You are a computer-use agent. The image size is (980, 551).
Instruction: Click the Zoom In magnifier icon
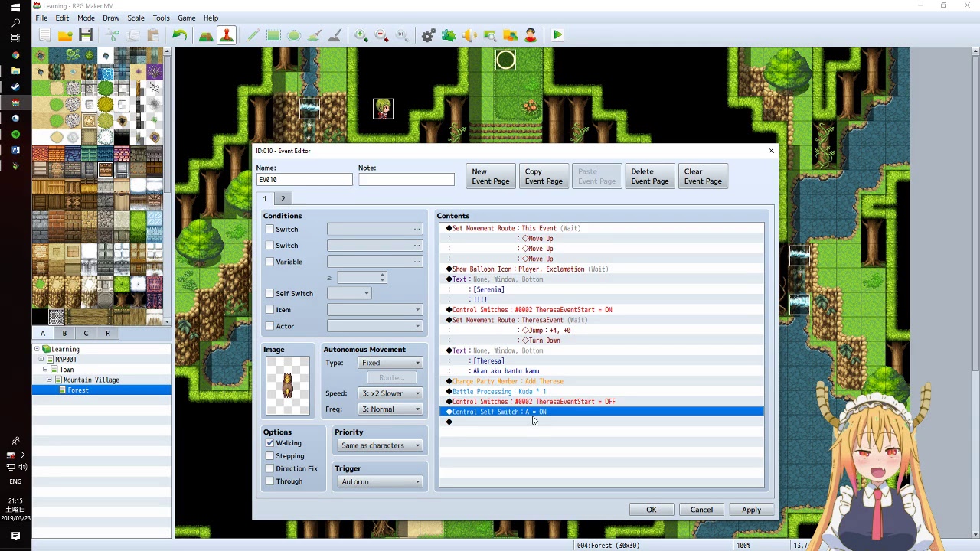(x=361, y=35)
